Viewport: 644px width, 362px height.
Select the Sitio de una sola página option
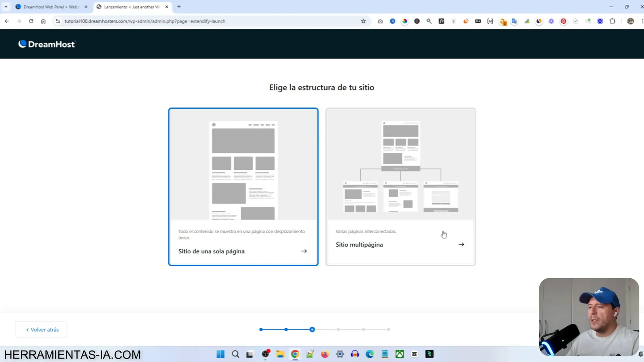tap(243, 187)
